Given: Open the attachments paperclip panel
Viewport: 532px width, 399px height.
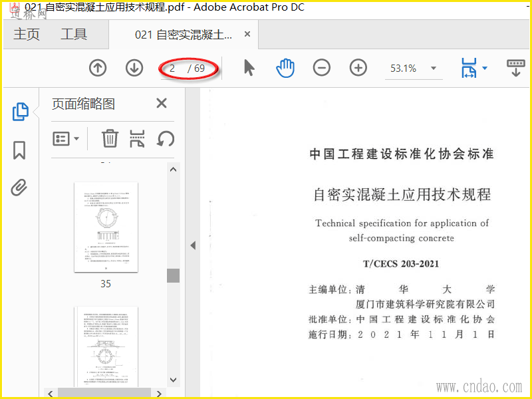Looking at the screenshot, I should point(19,188).
